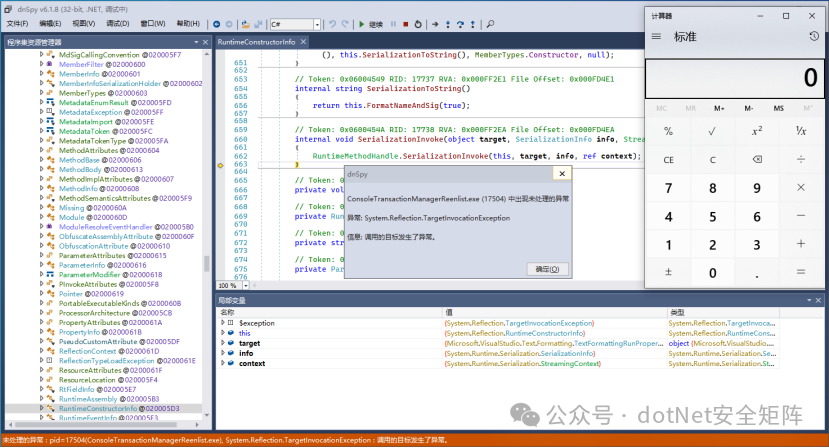This screenshot has width=829, height=448.
Task: Click the C clear key in Calculator
Action: [712, 159]
